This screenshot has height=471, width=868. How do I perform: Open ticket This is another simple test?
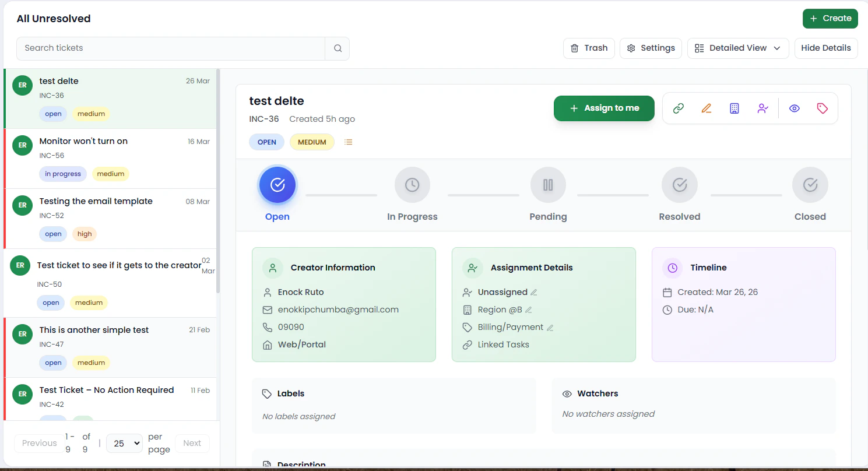point(111,347)
